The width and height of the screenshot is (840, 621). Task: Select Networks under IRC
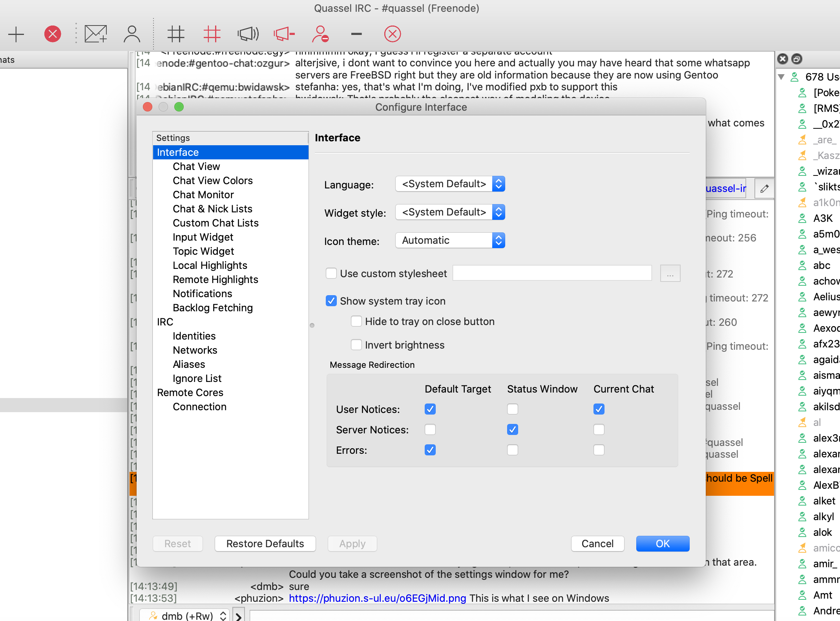click(195, 350)
